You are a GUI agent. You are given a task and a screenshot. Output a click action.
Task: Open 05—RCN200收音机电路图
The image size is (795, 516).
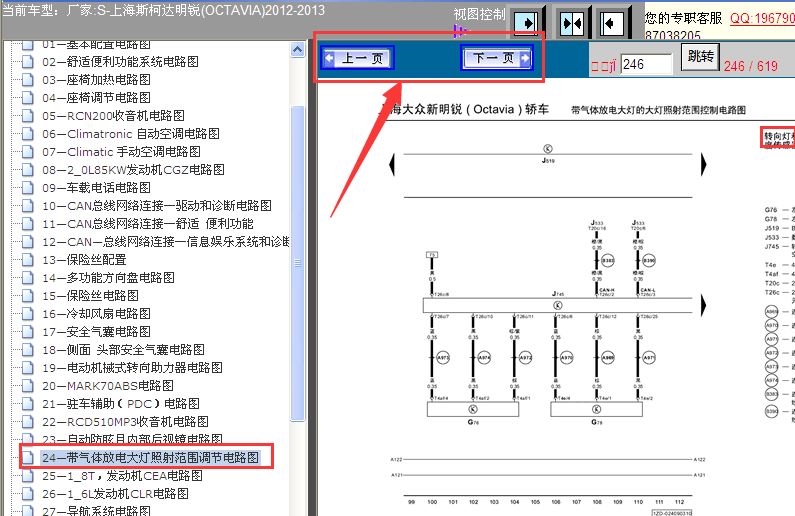pyautogui.click(x=114, y=116)
